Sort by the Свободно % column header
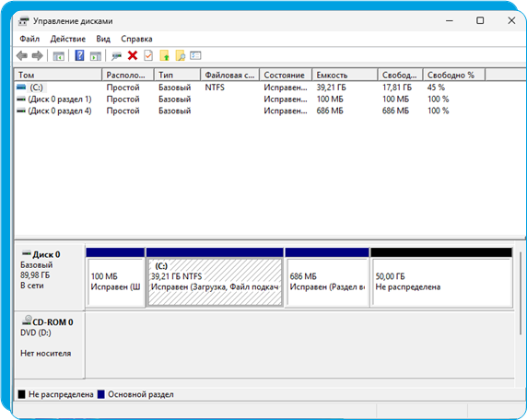Image resolution: width=527 pixels, height=420 pixels. (454, 75)
